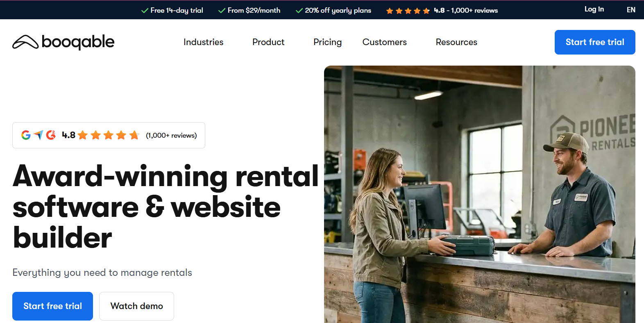This screenshot has width=644, height=323.
Task: Open the Product menu
Action: pyautogui.click(x=268, y=42)
